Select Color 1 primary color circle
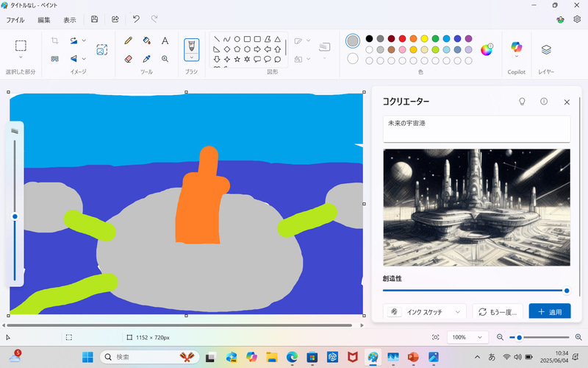 point(353,41)
